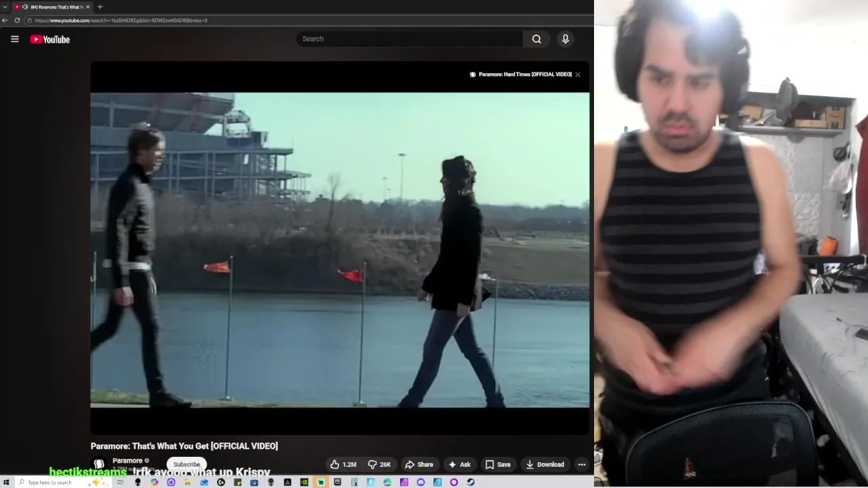The width and height of the screenshot is (868, 488).
Task: Go back with the browser back arrow
Action: point(5,20)
